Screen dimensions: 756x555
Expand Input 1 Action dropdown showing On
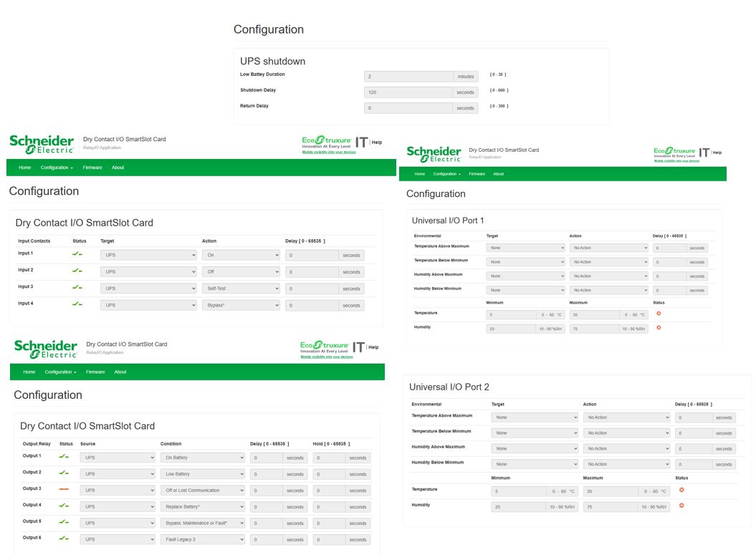coord(241,256)
